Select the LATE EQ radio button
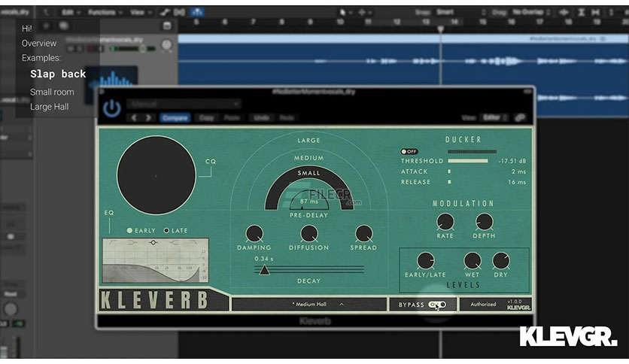 pyautogui.click(x=166, y=230)
